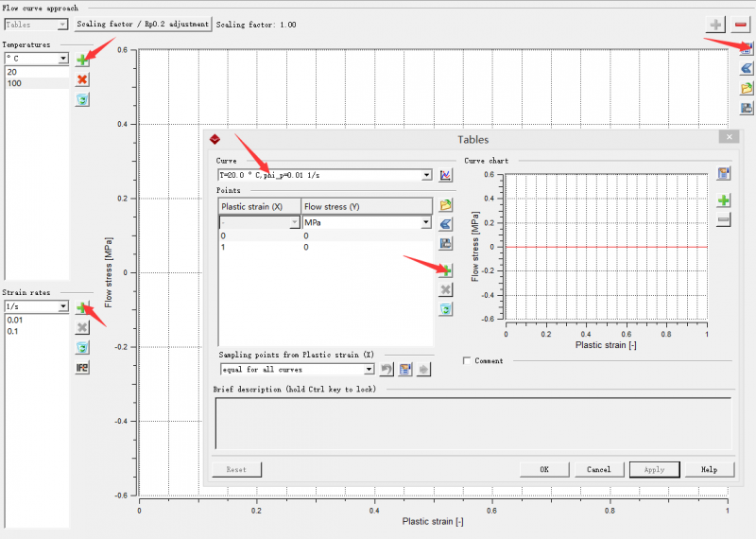The image size is (756, 539).
Task: Click inside the Brief description text box
Action: (x=473, y=424)
